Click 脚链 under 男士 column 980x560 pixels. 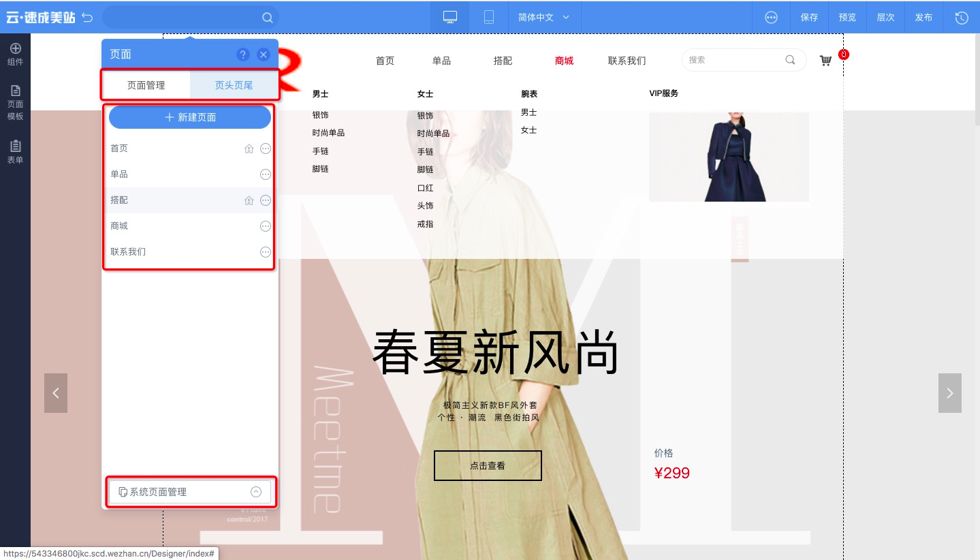coord(320,169)
